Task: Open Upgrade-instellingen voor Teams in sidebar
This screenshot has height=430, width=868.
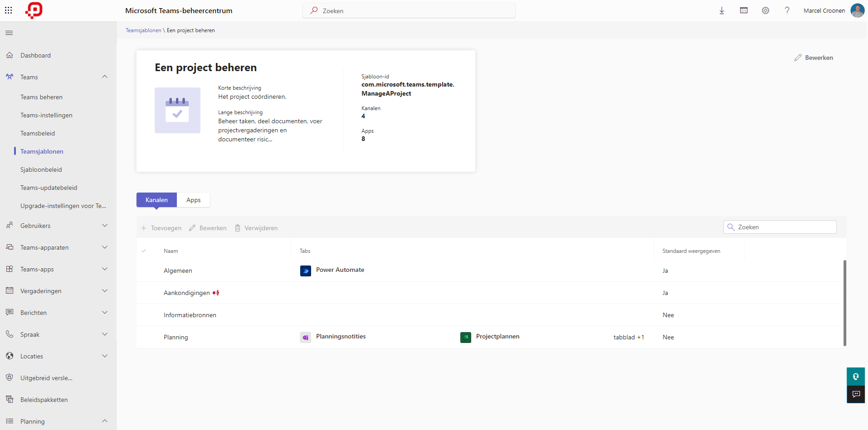Action: click(63, 206)
